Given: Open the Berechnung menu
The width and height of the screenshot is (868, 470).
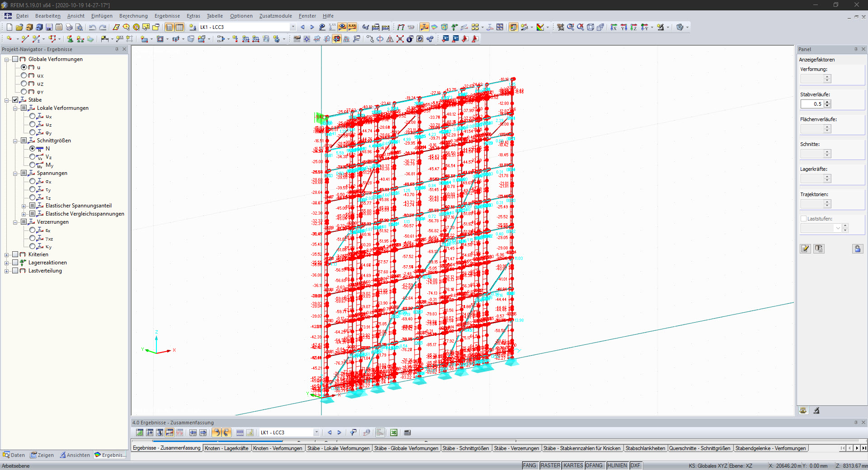Looking at the screenshot, I should [x=133, y=16].
